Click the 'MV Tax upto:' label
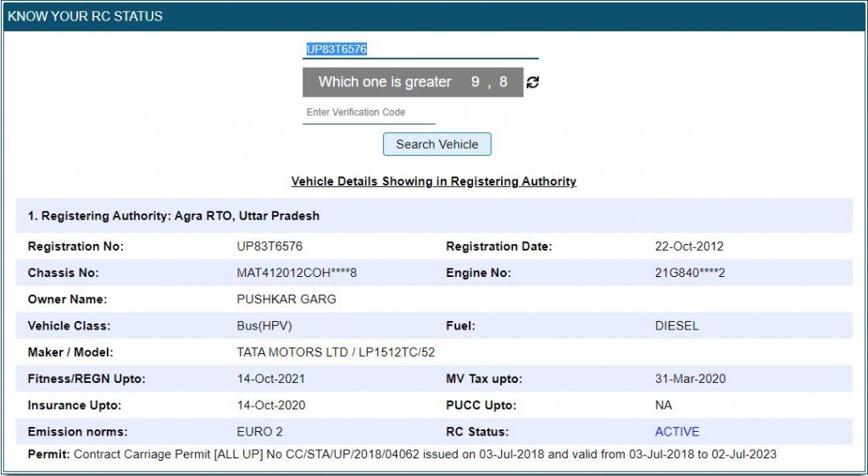This screenshot has width=868, height=476. (484, 379)
